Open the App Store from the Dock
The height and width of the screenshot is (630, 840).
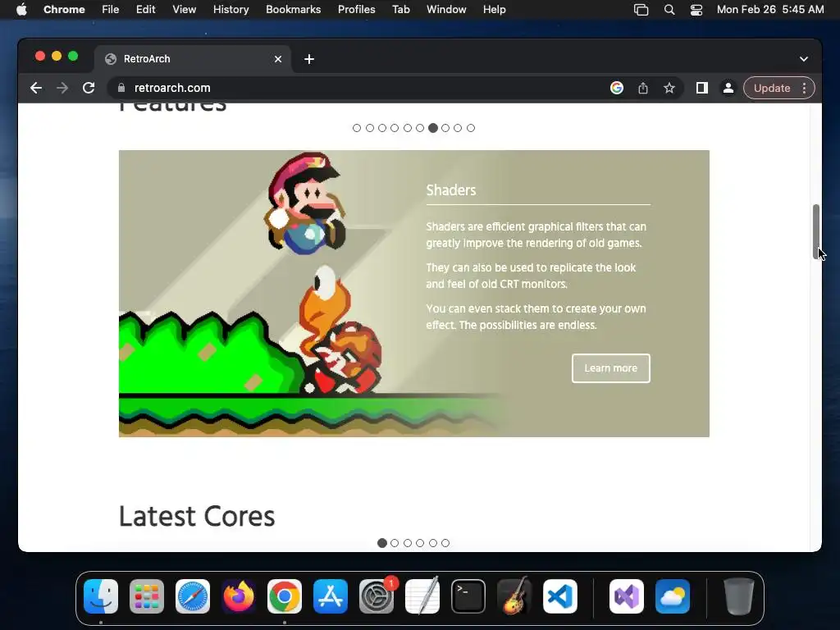(x=331, y=596)
